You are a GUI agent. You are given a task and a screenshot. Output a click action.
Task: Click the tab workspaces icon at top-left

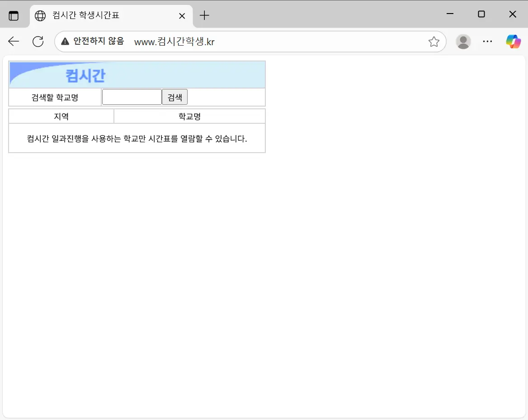click(14, 15)
